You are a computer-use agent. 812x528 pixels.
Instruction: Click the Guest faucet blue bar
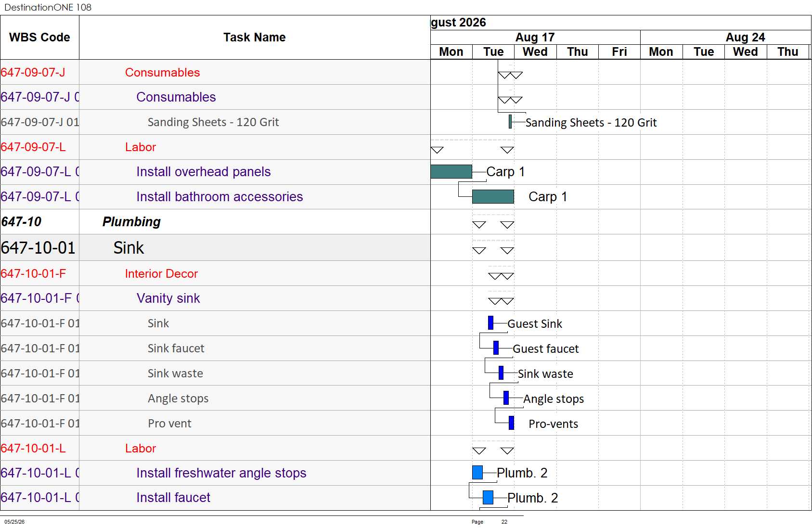pyautogui.click(x=496, y=348)
